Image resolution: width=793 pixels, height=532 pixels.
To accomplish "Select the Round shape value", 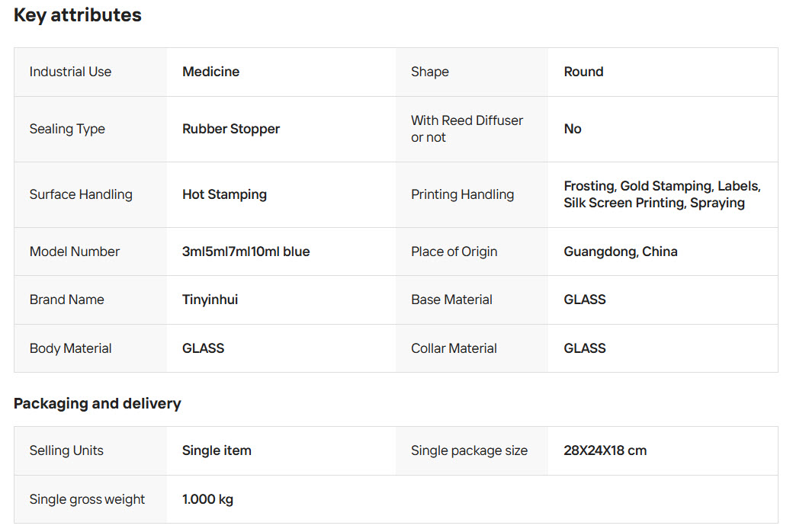I will 583,72.
